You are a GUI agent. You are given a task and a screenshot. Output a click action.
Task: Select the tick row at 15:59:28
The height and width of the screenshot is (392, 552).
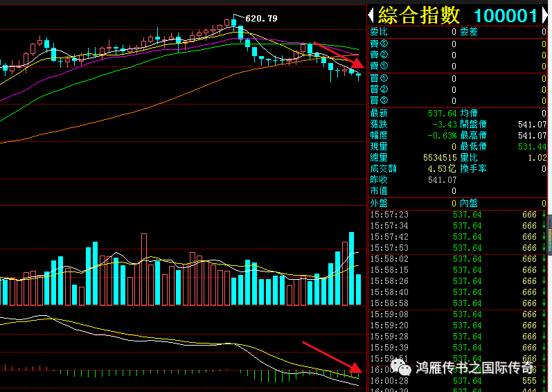458,337
